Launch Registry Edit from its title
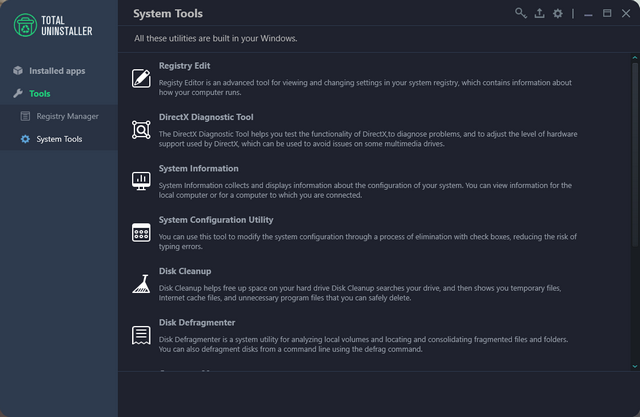The height and width of the screenshot is (417, 640). [x=184, y=66]
